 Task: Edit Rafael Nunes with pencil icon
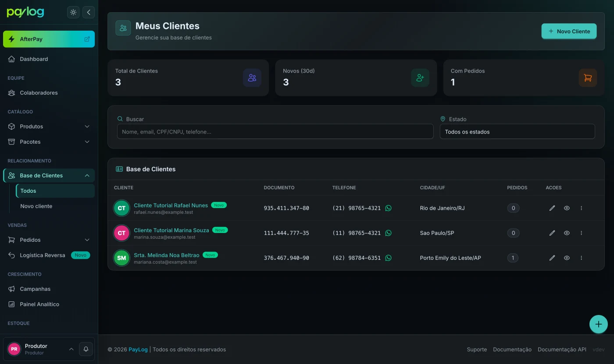552,208
